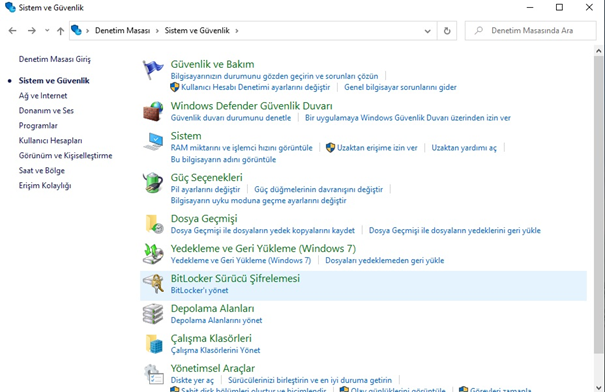This screenshot has height=392, width=605.
Task: Click Uzaktan yardımı aç link
Action: (x=464, y=148)
